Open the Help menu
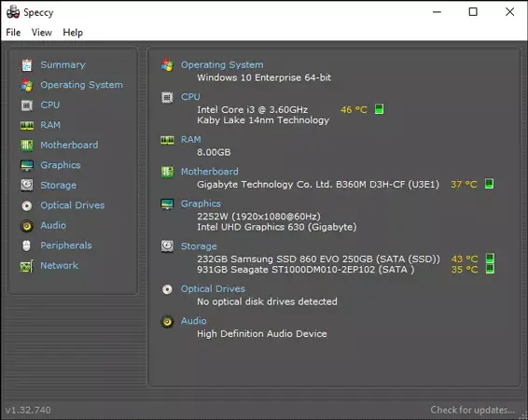 point(73,33)
